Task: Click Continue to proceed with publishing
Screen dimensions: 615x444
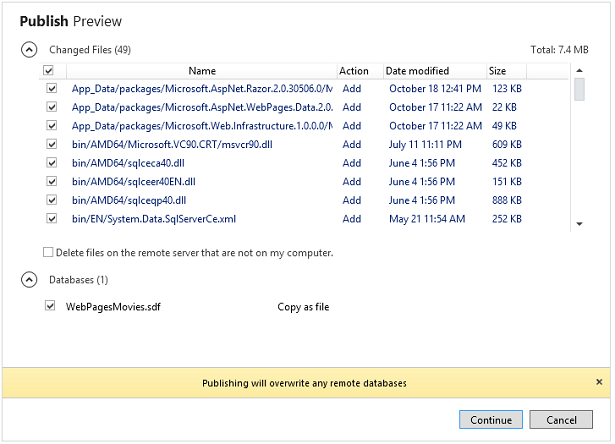Action: tap(491, 420)
